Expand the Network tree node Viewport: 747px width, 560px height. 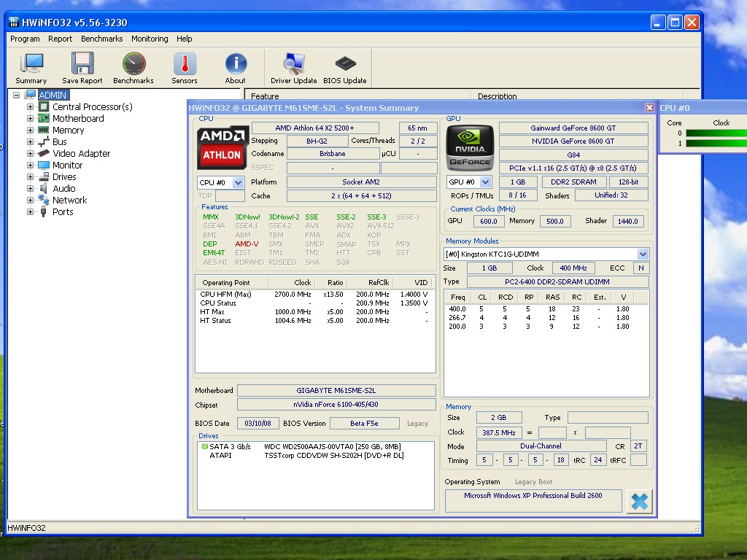click(x=30, y=200)
